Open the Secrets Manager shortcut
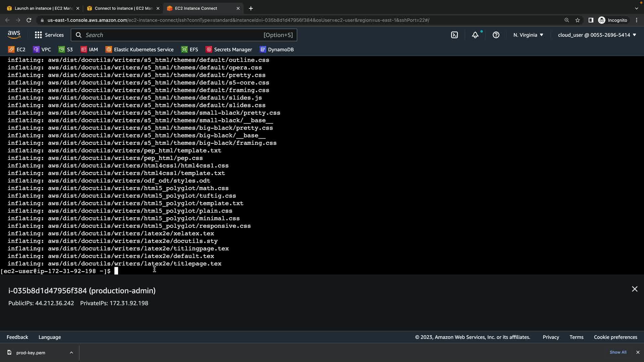 tap(229, 50)
